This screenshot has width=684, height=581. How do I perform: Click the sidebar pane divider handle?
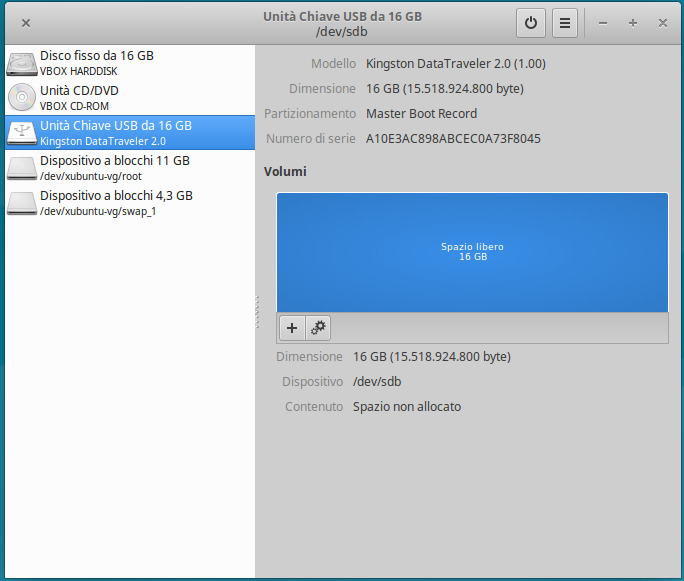coord(257,312)
